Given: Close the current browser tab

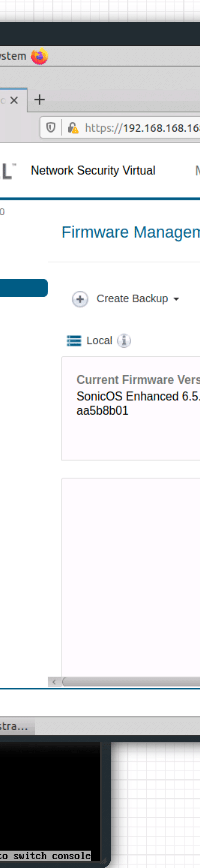Looking at the screenshot, I should click(14, 100).
